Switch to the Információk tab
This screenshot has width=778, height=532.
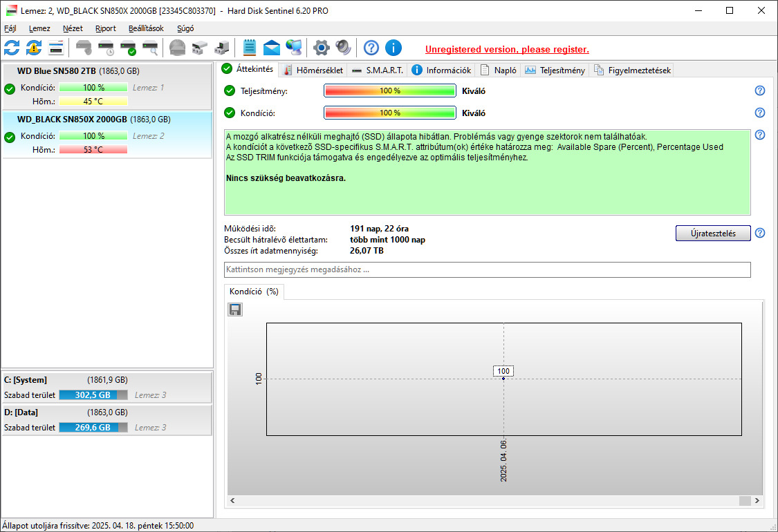coord(441,70)
